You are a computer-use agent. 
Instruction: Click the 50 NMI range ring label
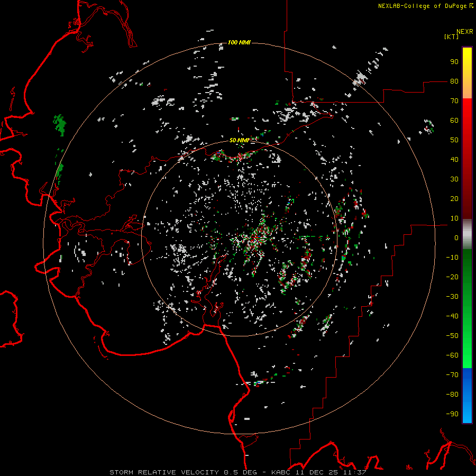point(239,140)
